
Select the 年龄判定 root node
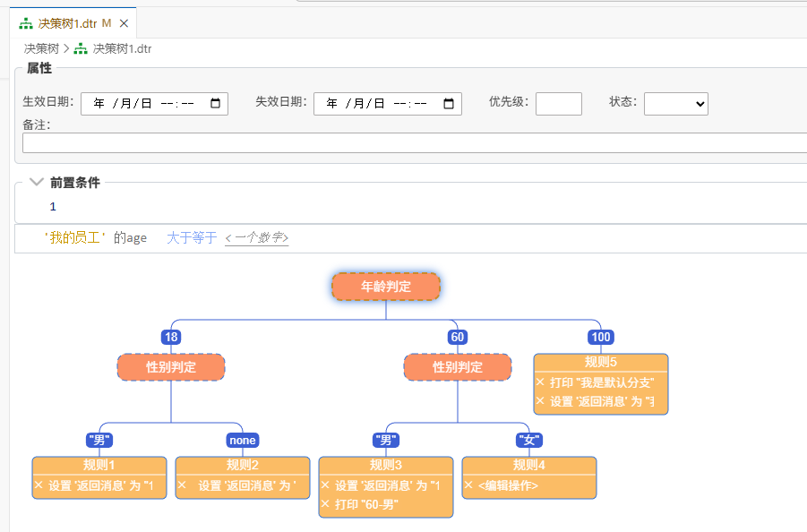(x=386, y=287)
